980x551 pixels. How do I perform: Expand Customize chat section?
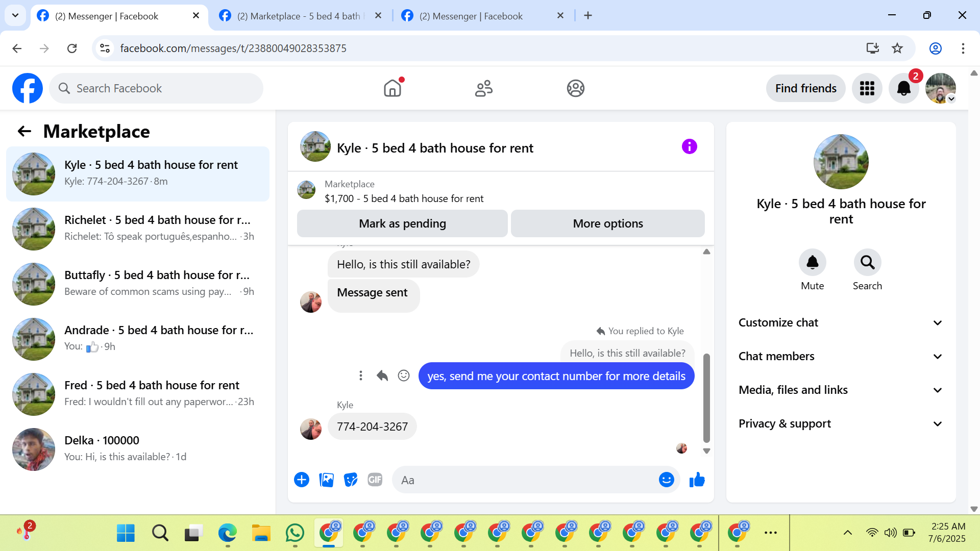tap(841, 322)
